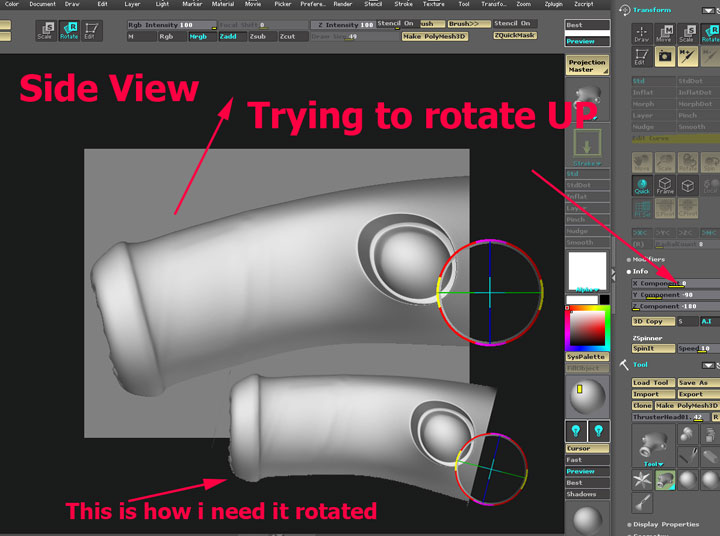Collapse the Tool palette arrow
Viewport: 720px width, 536px height.
(x=708, y=366)
